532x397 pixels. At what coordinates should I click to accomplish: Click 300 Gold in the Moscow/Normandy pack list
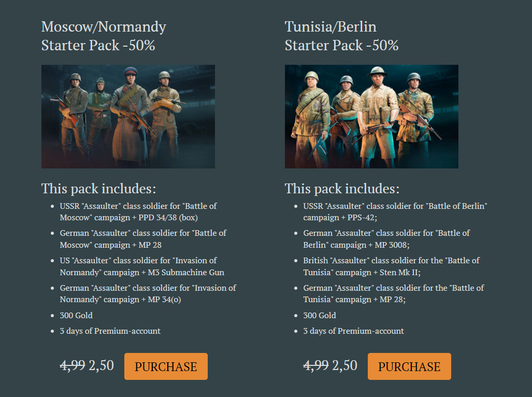[76, 315]
